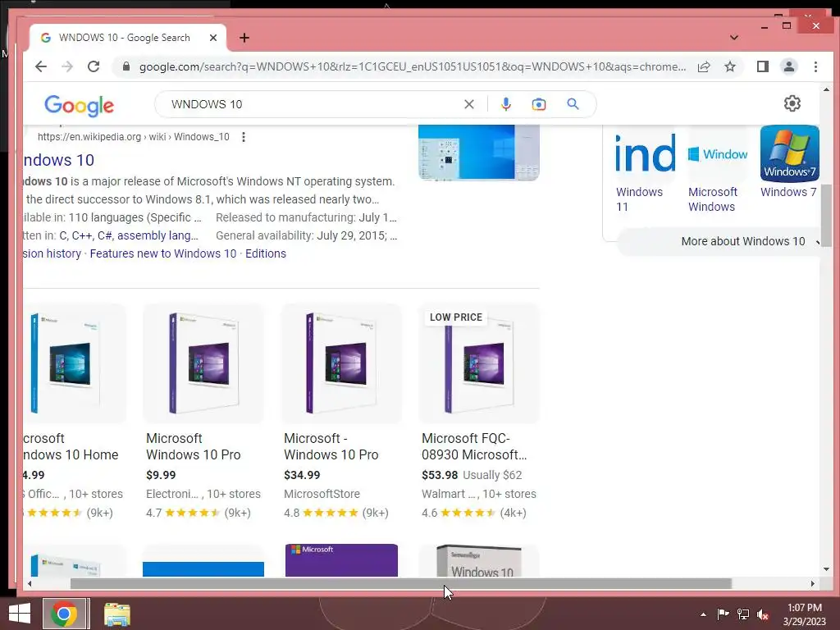Clear the search box with X
Image resolution: width=840 pixels, height=630 pixels.
point(468,104)
